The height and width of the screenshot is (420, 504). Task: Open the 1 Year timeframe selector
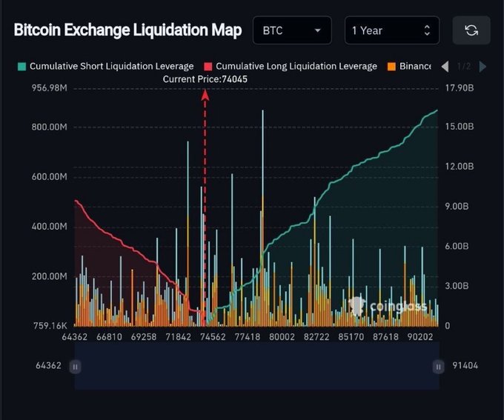pyautogui.click(x=392, y=30)
